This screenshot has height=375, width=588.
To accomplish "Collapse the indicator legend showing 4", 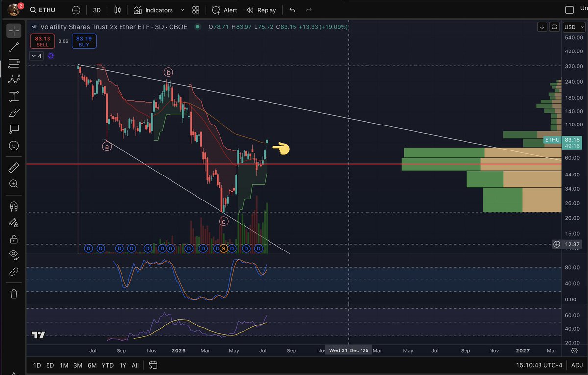I will [x=36, y=56].
